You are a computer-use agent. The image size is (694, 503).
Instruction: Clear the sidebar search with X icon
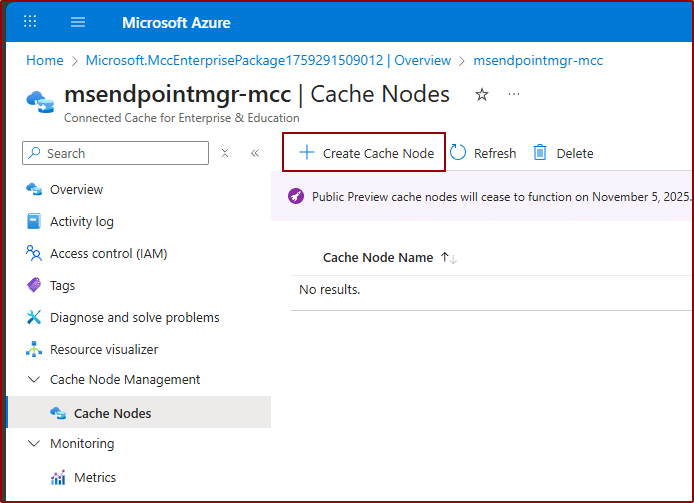pos(225,153)
